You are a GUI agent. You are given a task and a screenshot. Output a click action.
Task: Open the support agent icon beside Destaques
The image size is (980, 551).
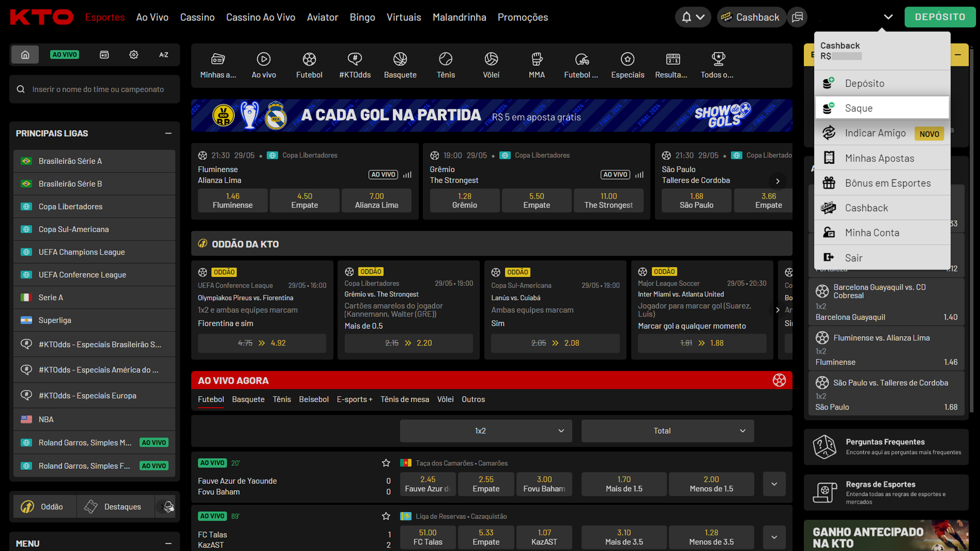[167, 507]
